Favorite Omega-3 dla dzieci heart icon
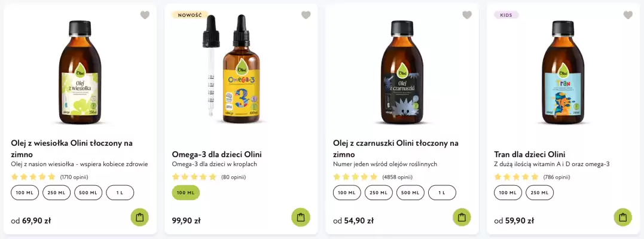The image size is (644, 239). point(306,15)
